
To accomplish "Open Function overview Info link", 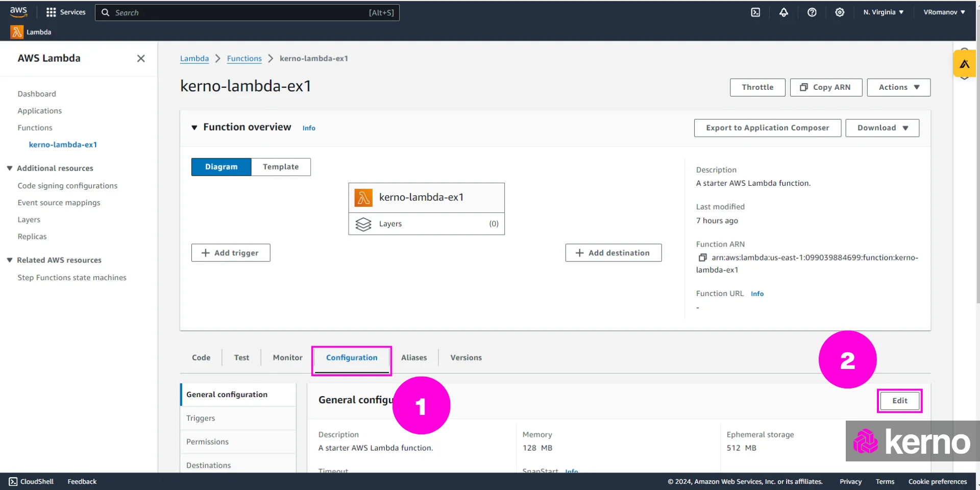I will coord(309,128).
